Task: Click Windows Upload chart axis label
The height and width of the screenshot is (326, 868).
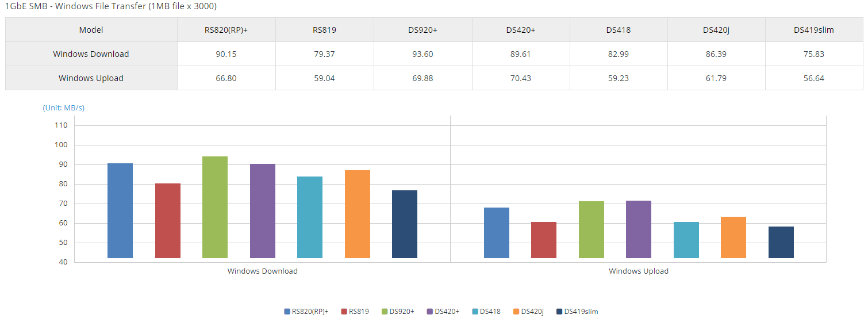Action: (x=639, y=271)
